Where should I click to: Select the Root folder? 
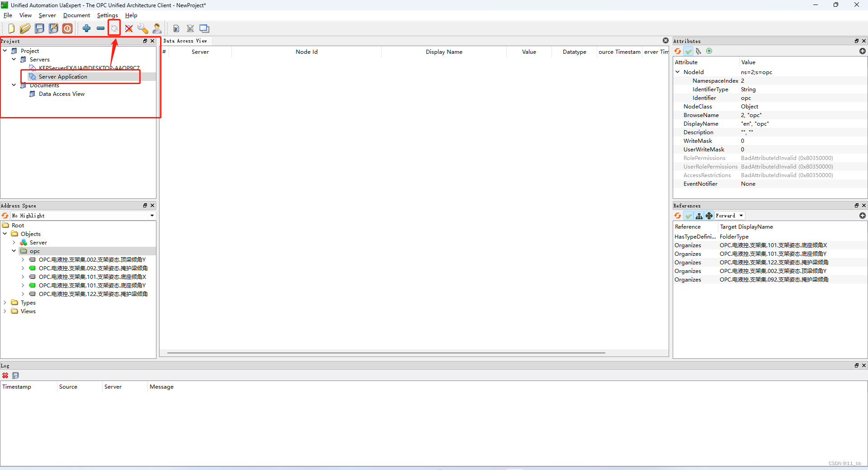[x=18, y=225]
